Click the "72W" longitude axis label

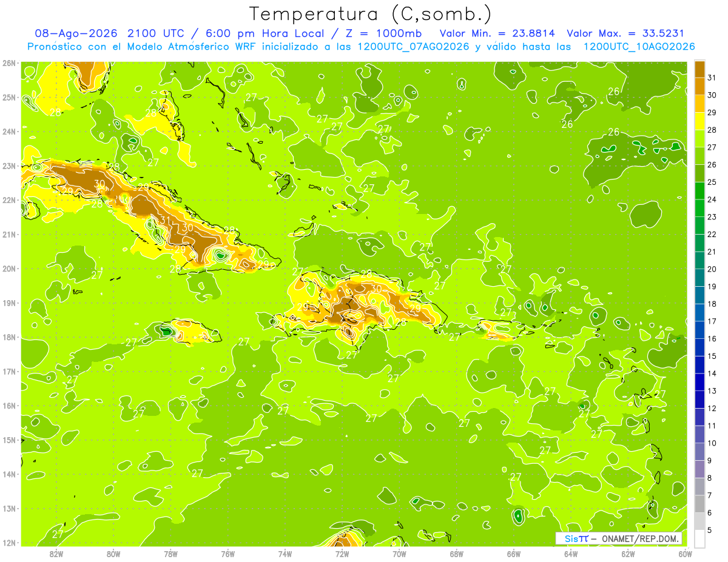click(342, 554)
